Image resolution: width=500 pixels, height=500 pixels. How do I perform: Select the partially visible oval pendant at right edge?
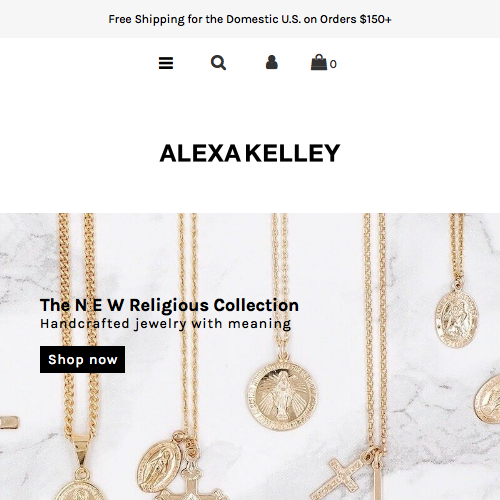pyautogui.click(x=487, y=400)
